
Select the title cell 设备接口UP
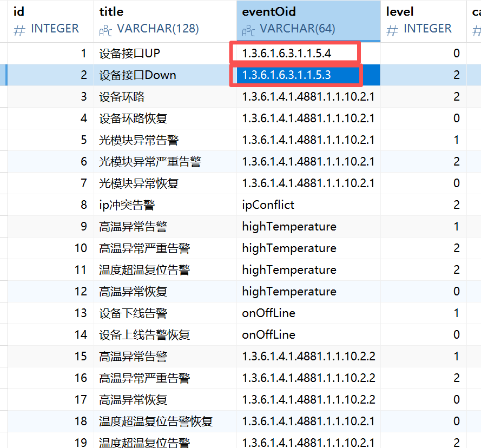point(130,53)
